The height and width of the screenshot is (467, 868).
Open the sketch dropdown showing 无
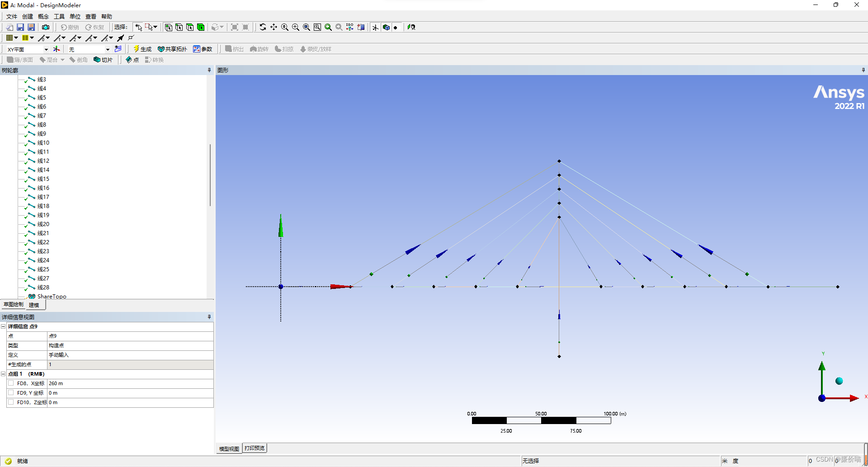[108, 49]
